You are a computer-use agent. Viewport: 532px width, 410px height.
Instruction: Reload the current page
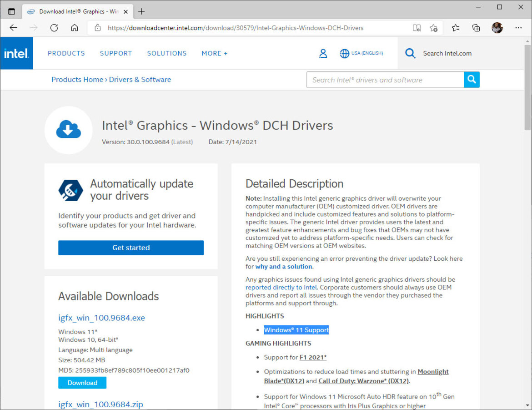tap(54, 28)
